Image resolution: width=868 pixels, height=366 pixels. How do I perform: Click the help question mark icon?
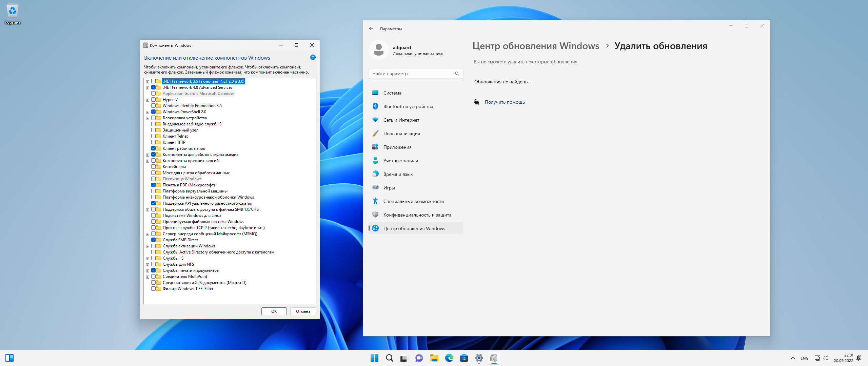pyautogui.click(x=313, y=58)
